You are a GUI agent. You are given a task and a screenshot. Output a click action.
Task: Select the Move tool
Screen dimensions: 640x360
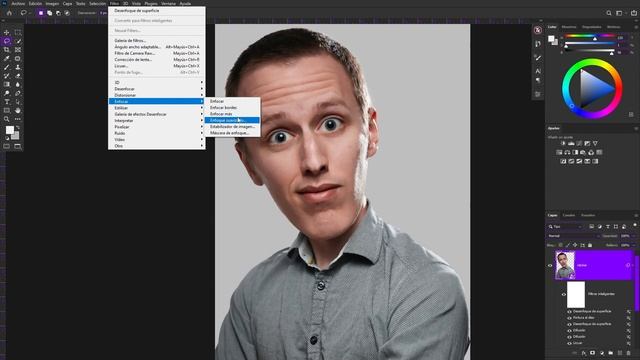click(x=7, y=32)
